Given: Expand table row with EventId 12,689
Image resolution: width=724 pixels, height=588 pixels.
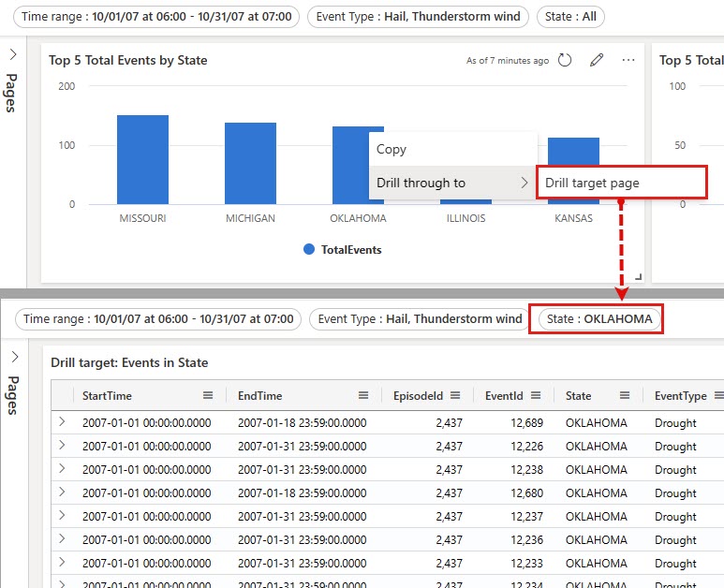Looking at the screenshot, I should pyautogui.click(x=62, y=422).
